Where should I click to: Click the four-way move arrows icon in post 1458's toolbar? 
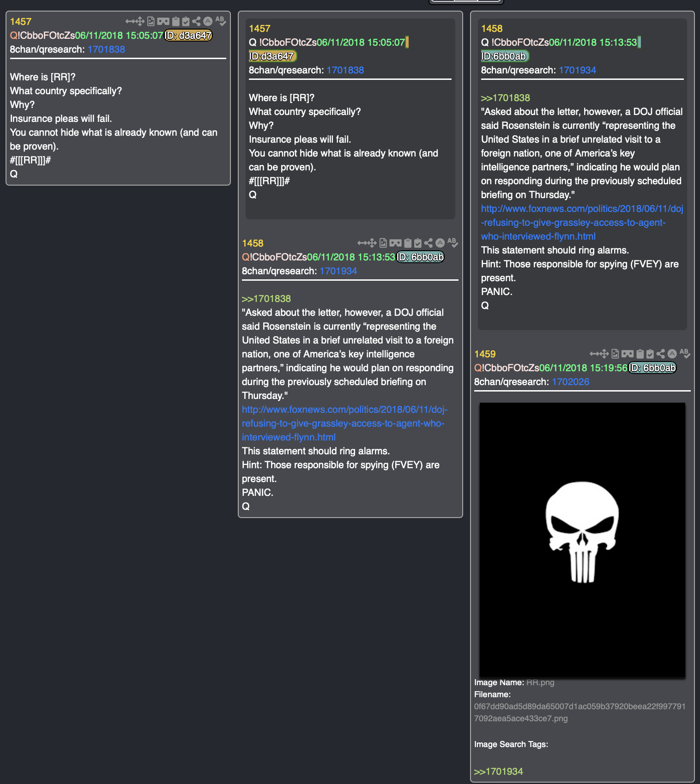point(372,243)
